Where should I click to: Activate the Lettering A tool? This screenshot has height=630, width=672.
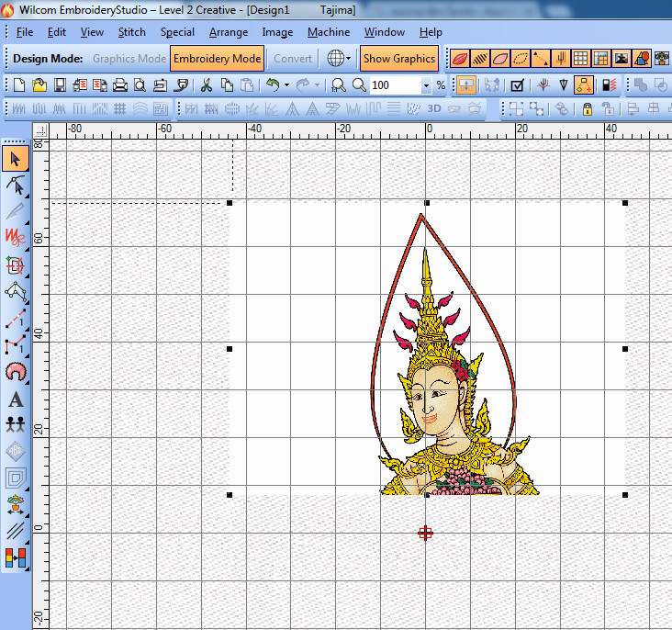(16, 399)
